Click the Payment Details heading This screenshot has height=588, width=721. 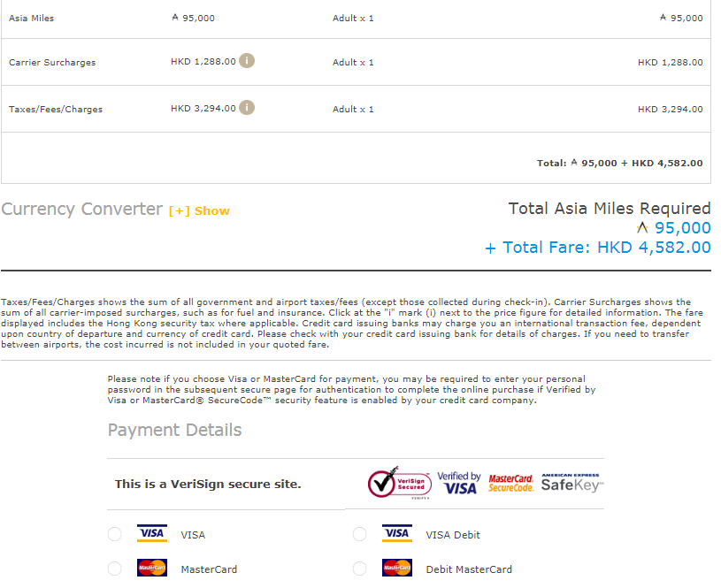pos(174,431)
